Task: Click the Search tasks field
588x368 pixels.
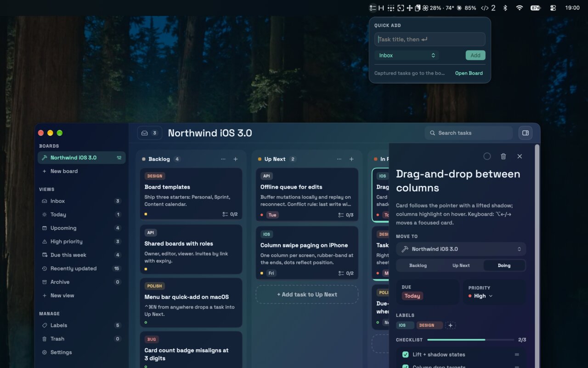Action: [x=469, y=133]
